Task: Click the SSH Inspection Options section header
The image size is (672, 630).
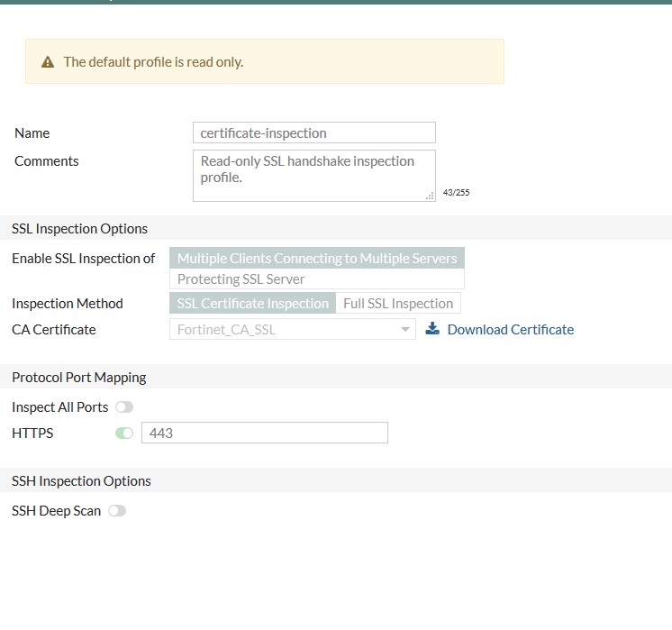Action: coord(82,481)
